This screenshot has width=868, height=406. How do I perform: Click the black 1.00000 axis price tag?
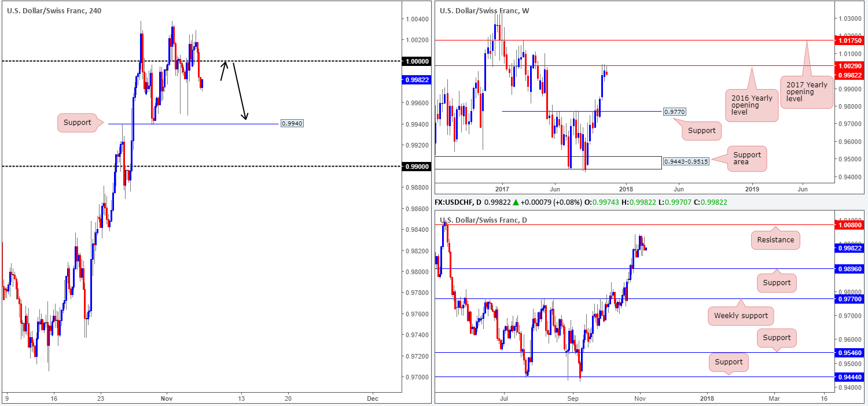(416, 61)
